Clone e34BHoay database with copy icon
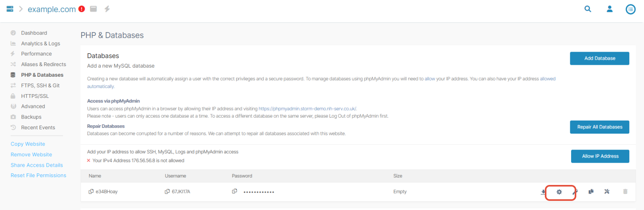The width and height of the screenshot is (644, 210). click(x=591, y=192)
